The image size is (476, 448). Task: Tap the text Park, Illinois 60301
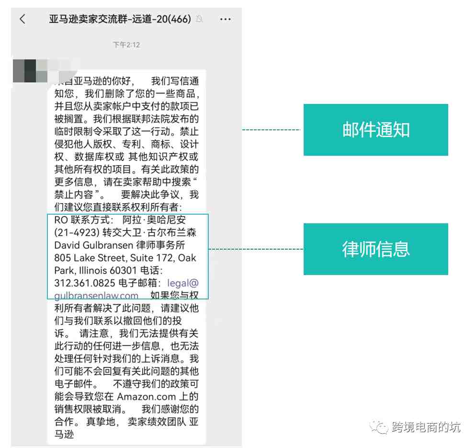click(x=96, y=270)
